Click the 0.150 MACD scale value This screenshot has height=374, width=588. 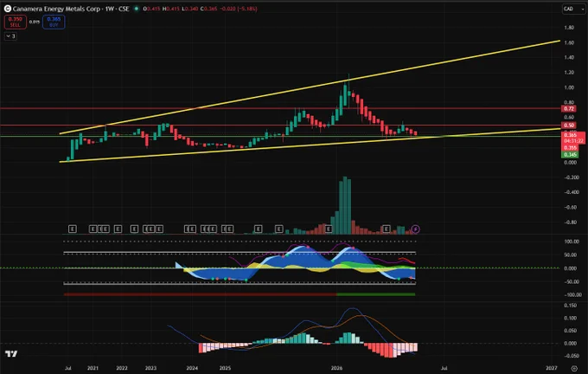(570, 306)
